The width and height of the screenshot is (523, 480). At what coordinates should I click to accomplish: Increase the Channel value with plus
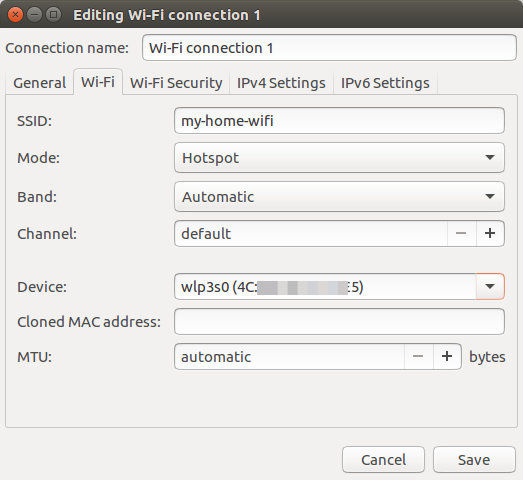tap(490, 233)
